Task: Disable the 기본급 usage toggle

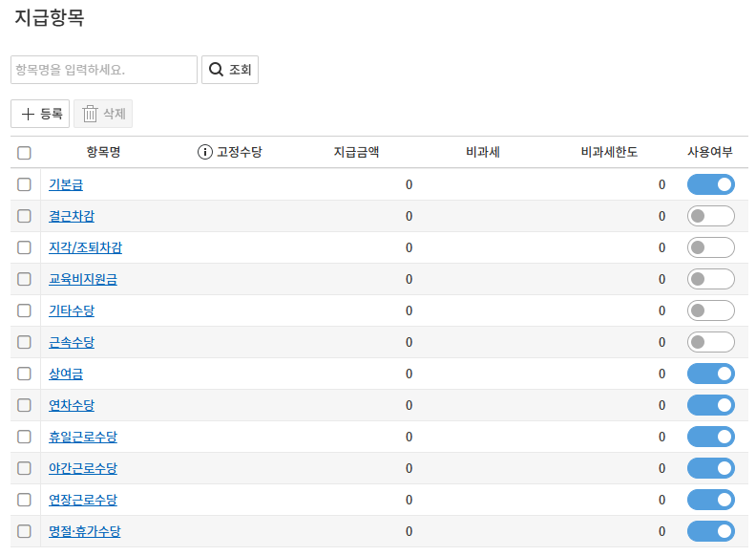Action: [710, 184]
